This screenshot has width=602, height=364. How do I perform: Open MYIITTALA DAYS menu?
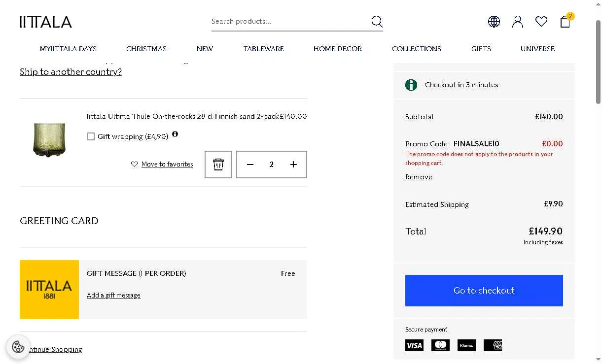pos(68,49)
